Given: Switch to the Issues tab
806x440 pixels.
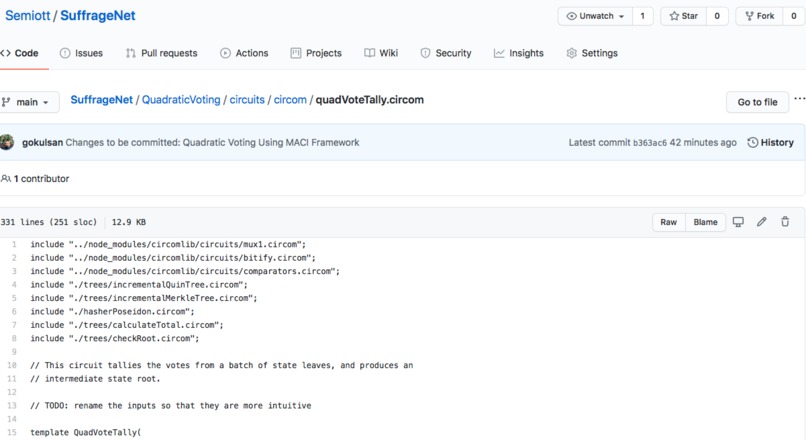Looking at the screenshot, I should point(81,53).
